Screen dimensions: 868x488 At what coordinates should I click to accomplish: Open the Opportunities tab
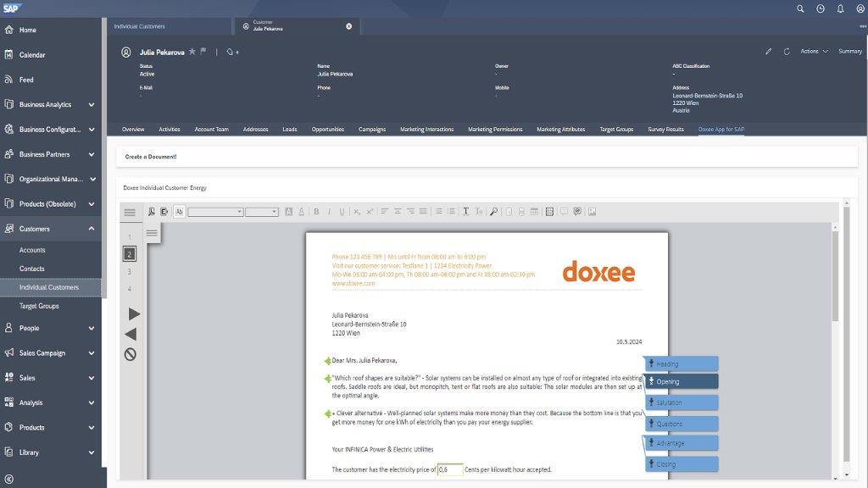pyautogui.click(x=328, y=130)
